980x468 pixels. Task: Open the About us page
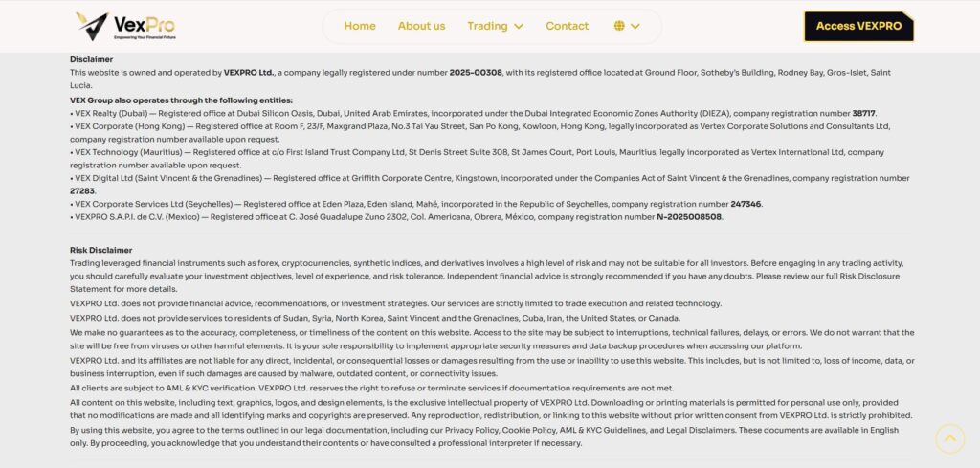click(x=421, y=26)
